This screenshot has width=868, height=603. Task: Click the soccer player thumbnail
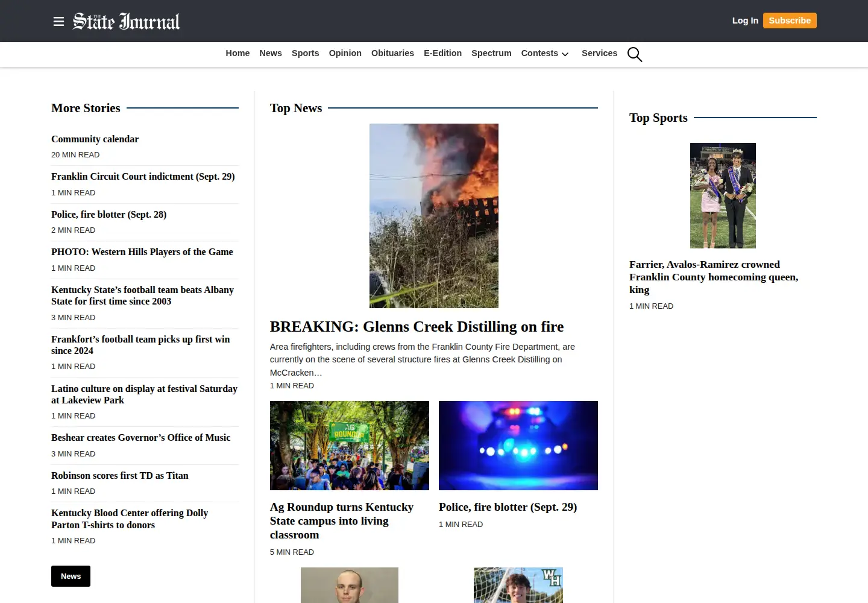pyautogui.click(x=518, y=585)
